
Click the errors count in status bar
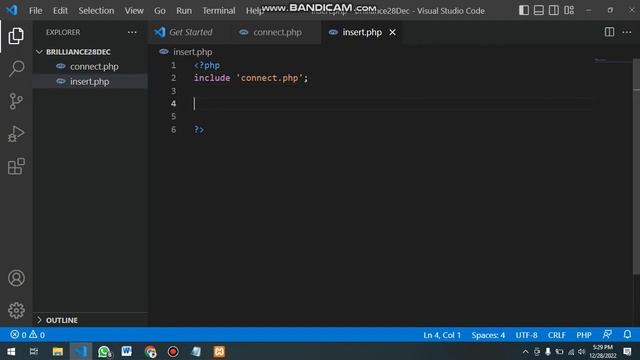(x=18, y=335)
